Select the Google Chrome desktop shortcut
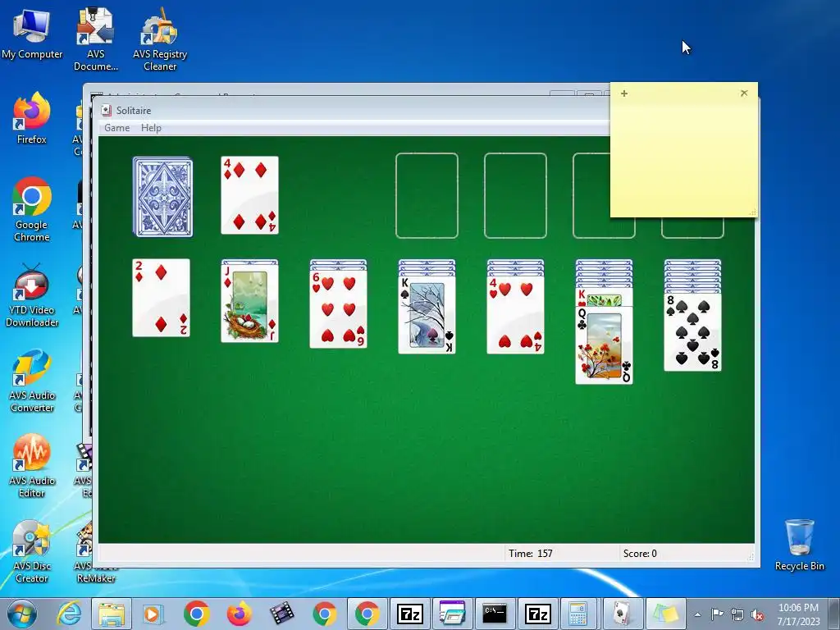 (32, 209)
